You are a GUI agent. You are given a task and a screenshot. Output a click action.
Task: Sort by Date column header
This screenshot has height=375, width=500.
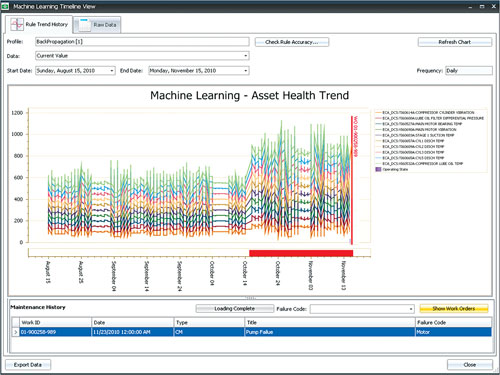pos(133,322)
